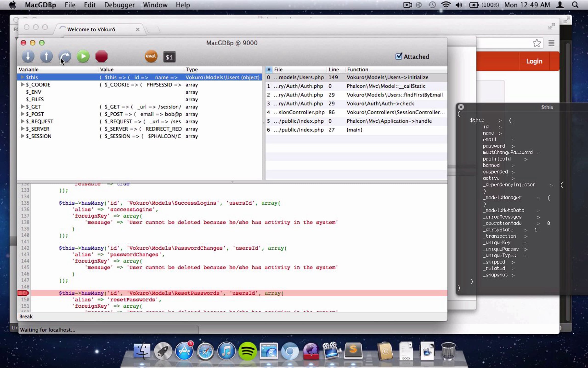Open the address book icon in Dock
588x368 pixels.
click(x=385, y=351)
